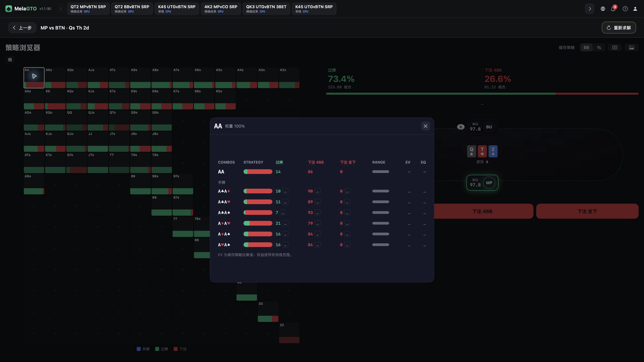
Task: Expand all-in details for A♥A♠ row
Action: coord(347,245)
